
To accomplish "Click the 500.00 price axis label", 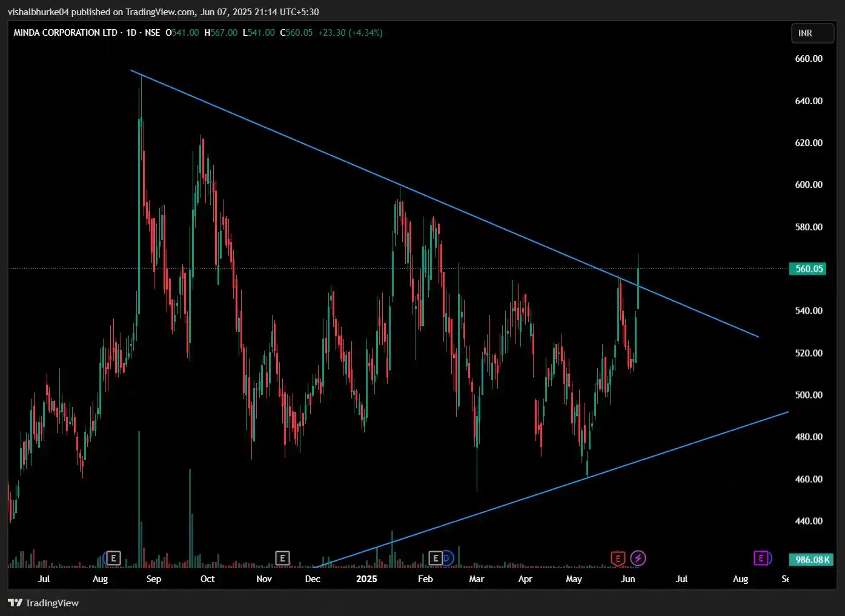I will pos(809,395).
